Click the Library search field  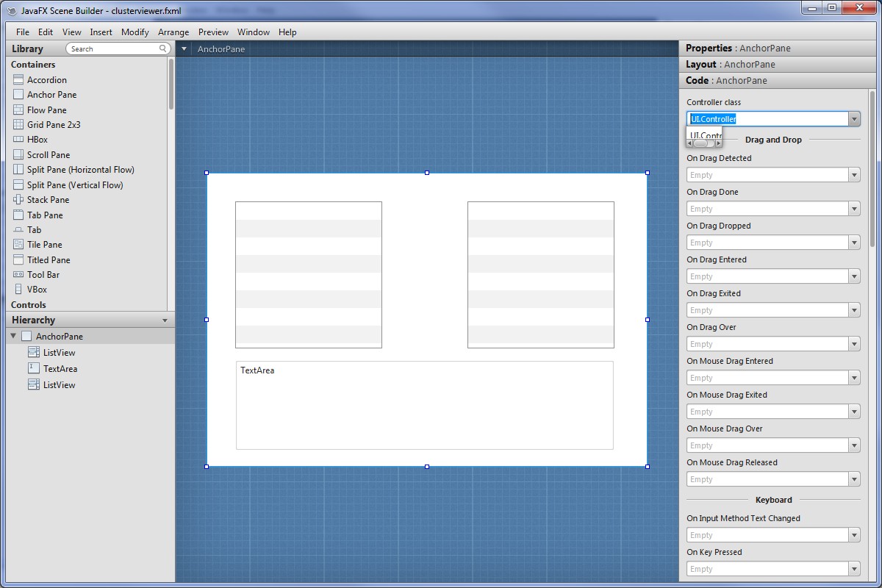point(114,49)
